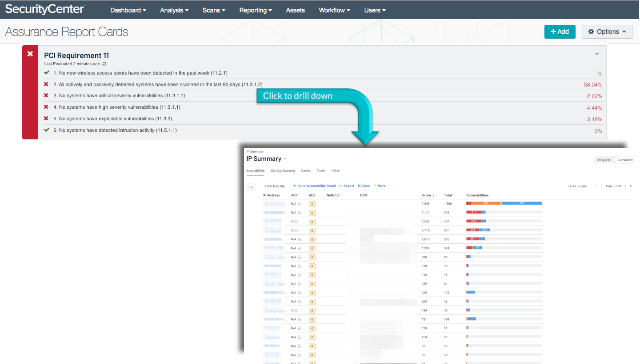Click the Save link
This screenshot has height=364, width=640.
[364, 186]
